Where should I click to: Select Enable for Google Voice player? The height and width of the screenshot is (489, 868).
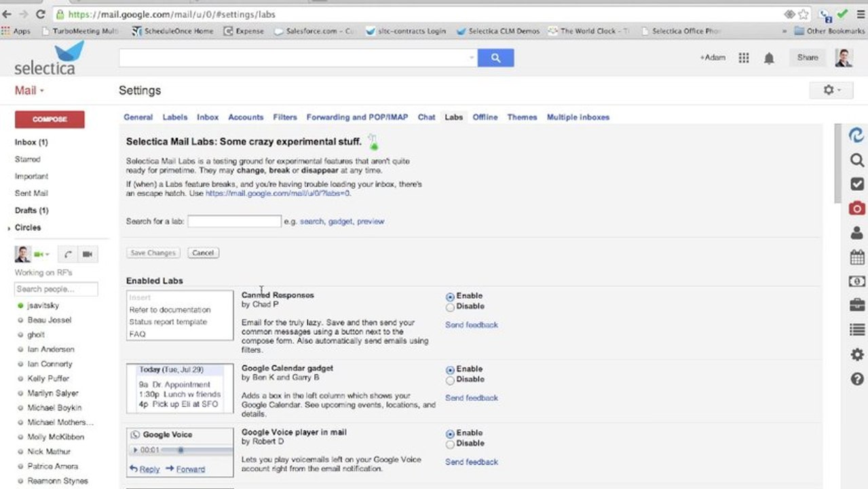450,433
